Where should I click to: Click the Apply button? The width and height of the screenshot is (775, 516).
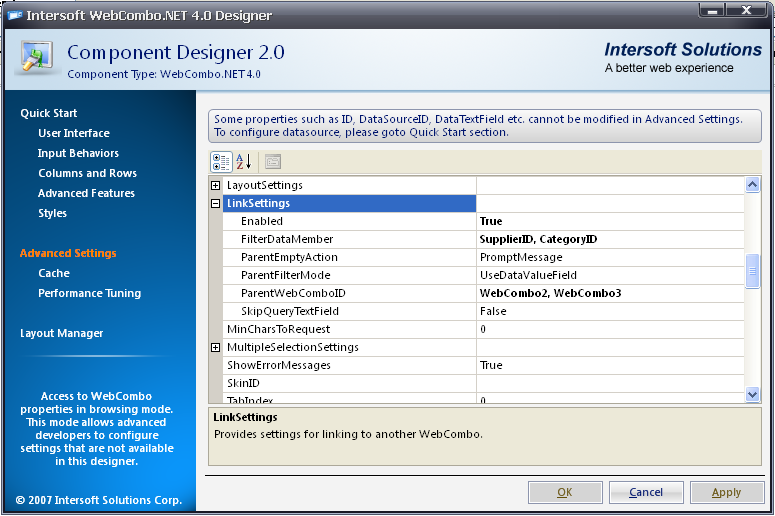727,492
